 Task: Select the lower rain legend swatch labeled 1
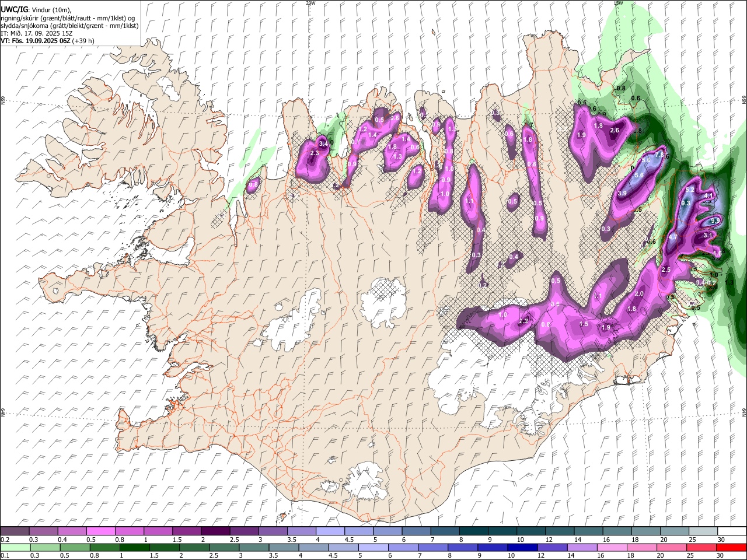[x=134, y=548]
